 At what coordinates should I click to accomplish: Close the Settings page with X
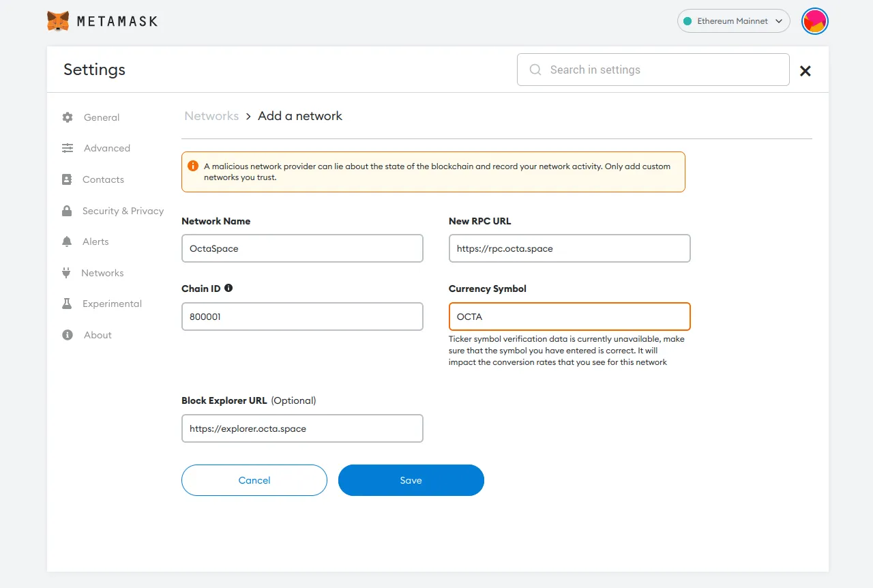pos(805,71)
